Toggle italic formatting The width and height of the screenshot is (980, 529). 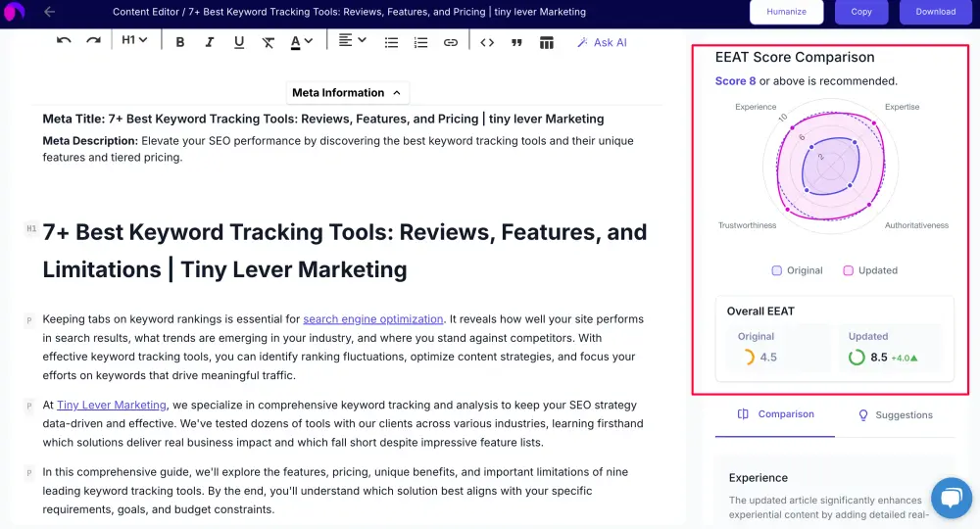pyautogui.click(x=210, y=42)
